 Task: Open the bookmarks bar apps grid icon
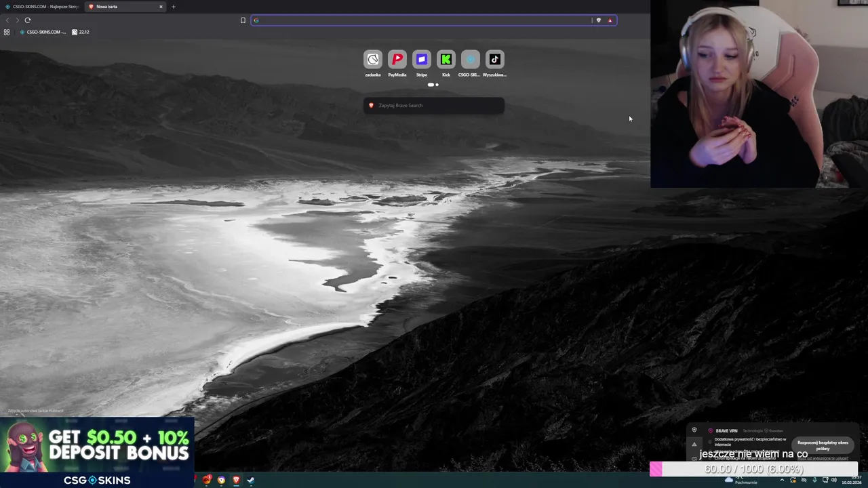pyautogui.click(x=7, y=32)
